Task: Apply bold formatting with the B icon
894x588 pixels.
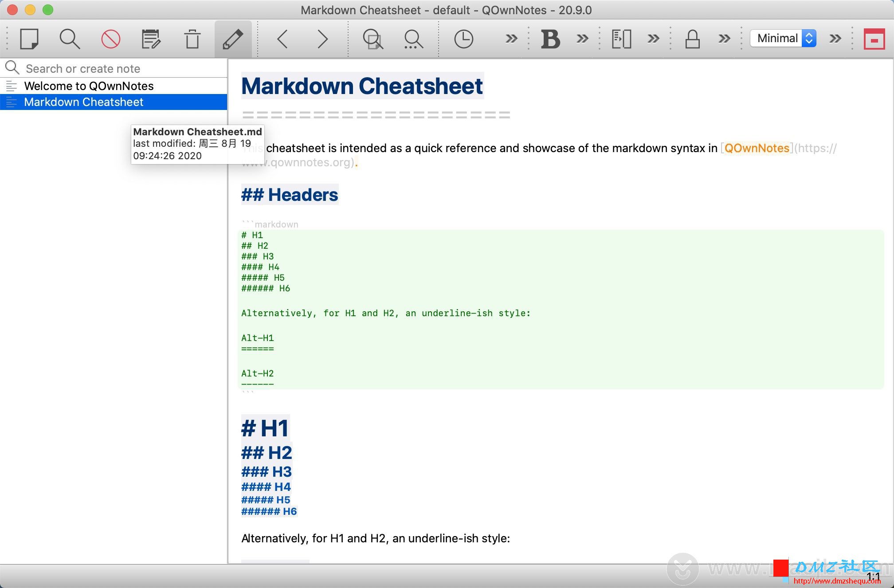Action: [x=550, y=39]
